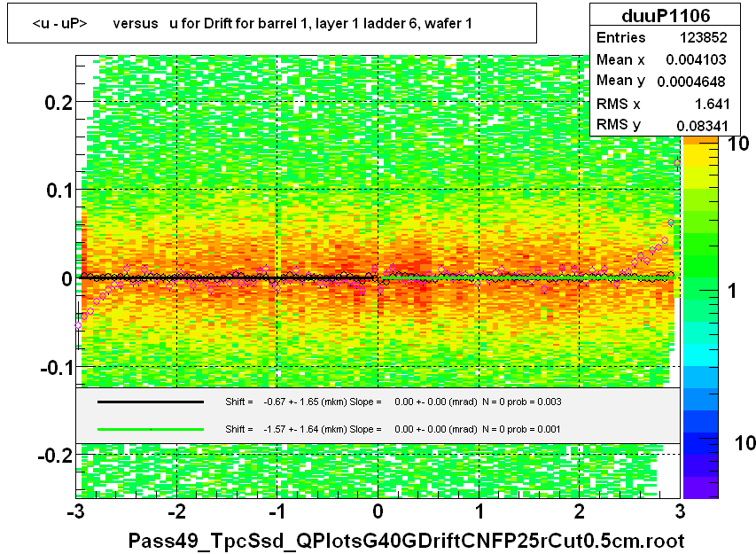Click the palette axis label '1'
Image resolution: width=756 pixels, height=554 pixels.
(x=732, y=291)
